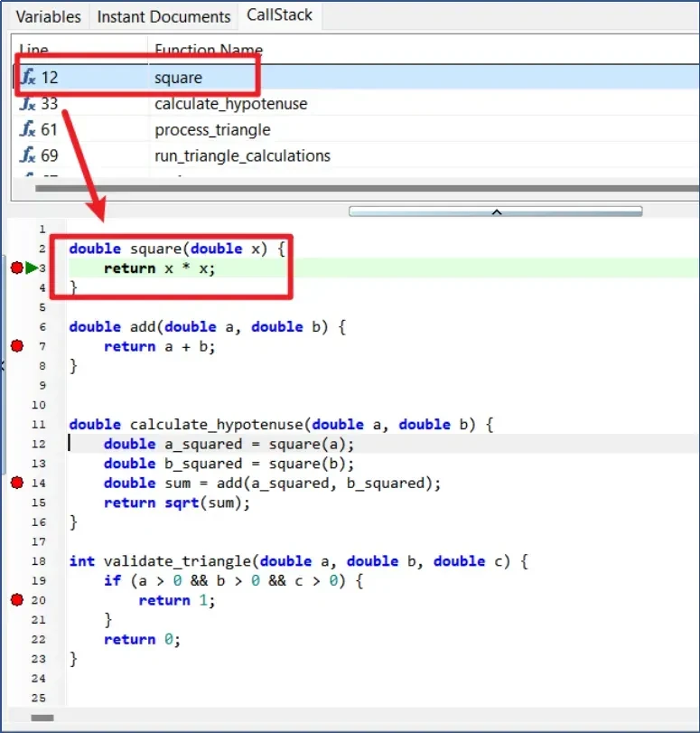700x733 pixels.
Task: Click the green current-execution arrow
Action: (x=32, y=268)
